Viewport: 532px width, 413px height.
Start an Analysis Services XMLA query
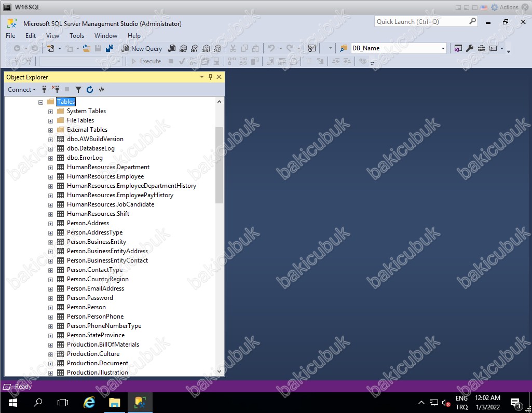[206, 48]
